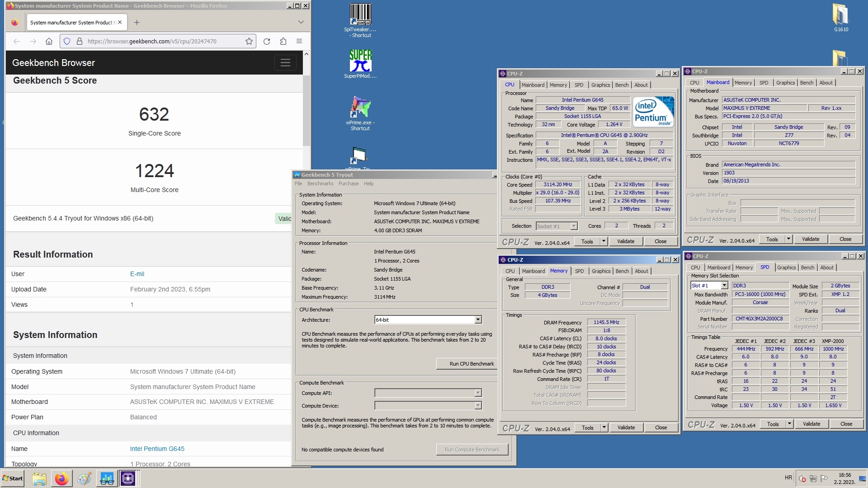Reload the Geekbench page

pos(267,41)
